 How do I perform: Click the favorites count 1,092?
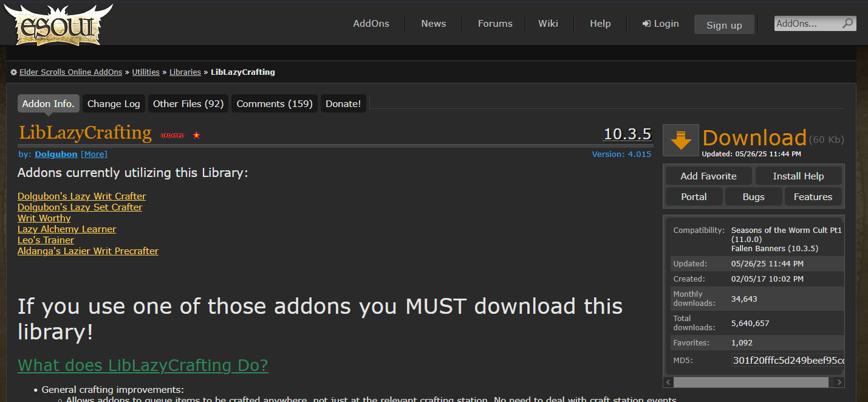pyautogui.click(x=742, y=343)
